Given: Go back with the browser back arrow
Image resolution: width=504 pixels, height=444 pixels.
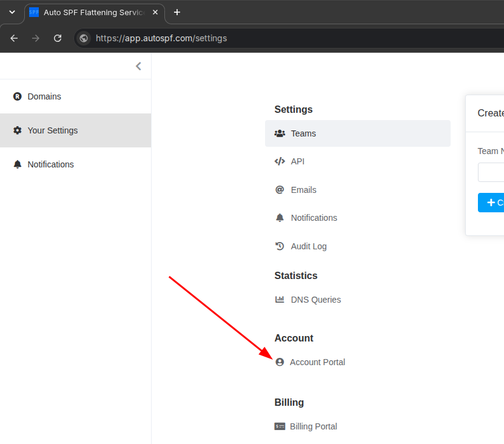Looking at the screenshot, I should (x=14, y=38).
